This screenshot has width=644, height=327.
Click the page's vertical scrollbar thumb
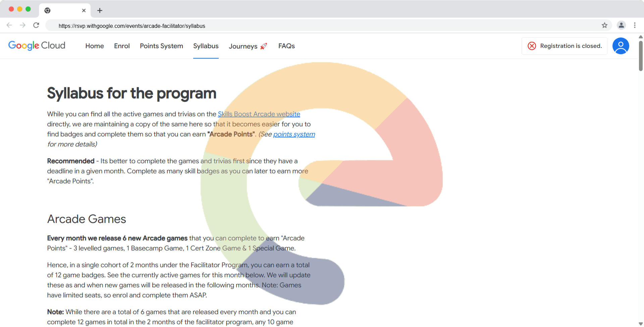(x=641, y=55)
